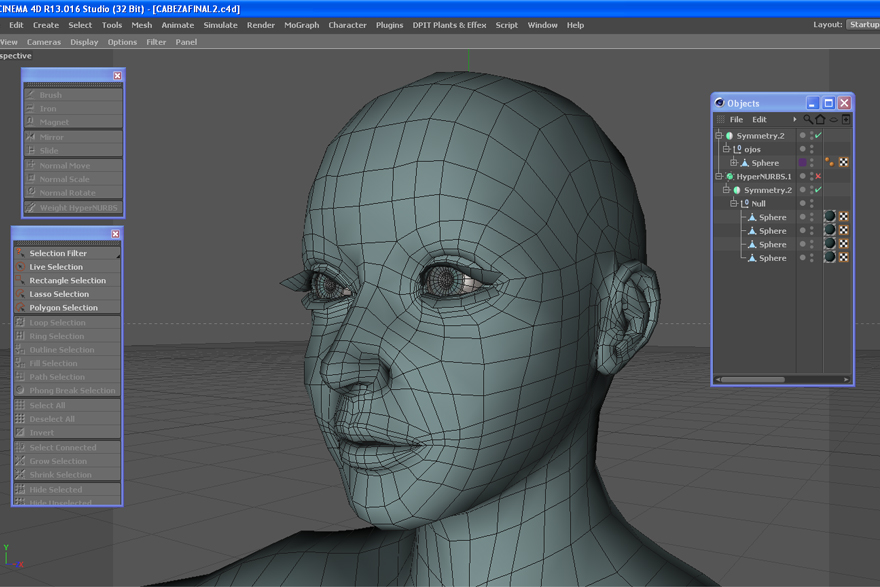Click the purple layer color swatch on Sphere
The image size is (880, 587).
click(x=802, y=162)
